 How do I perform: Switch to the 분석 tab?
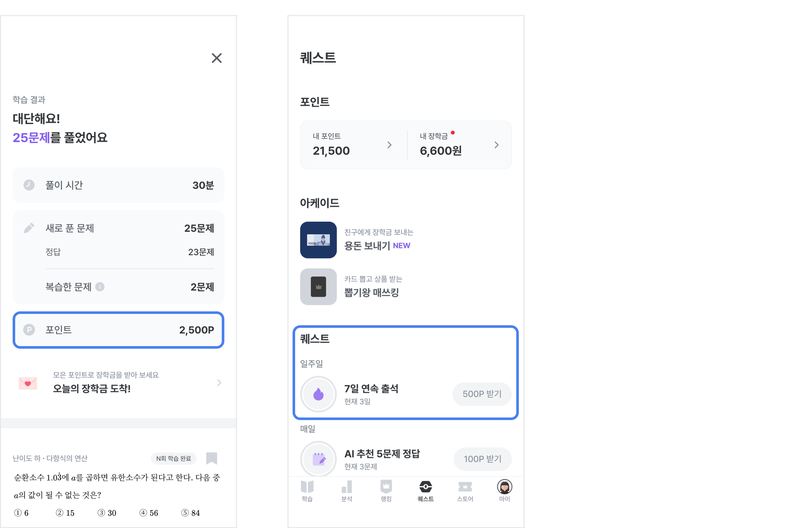point(347,491)
